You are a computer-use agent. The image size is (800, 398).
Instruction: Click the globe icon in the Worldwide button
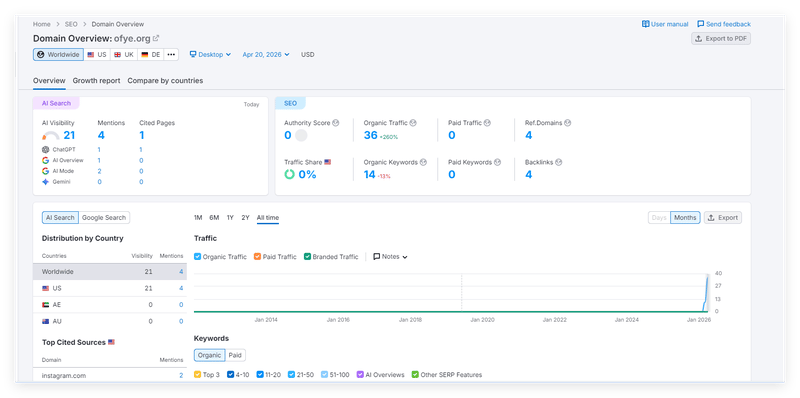click(x=41, y=55)
